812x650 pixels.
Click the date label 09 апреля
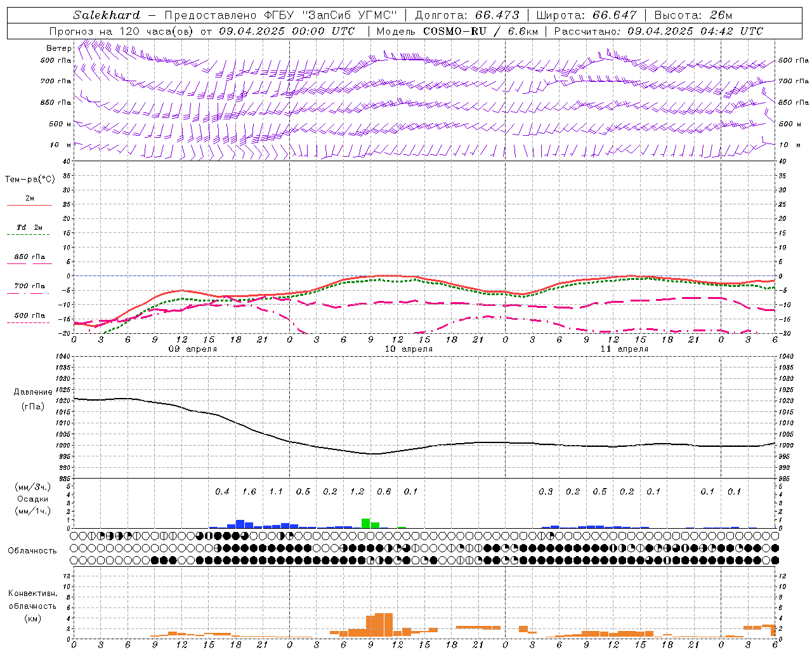pos(193,349)
